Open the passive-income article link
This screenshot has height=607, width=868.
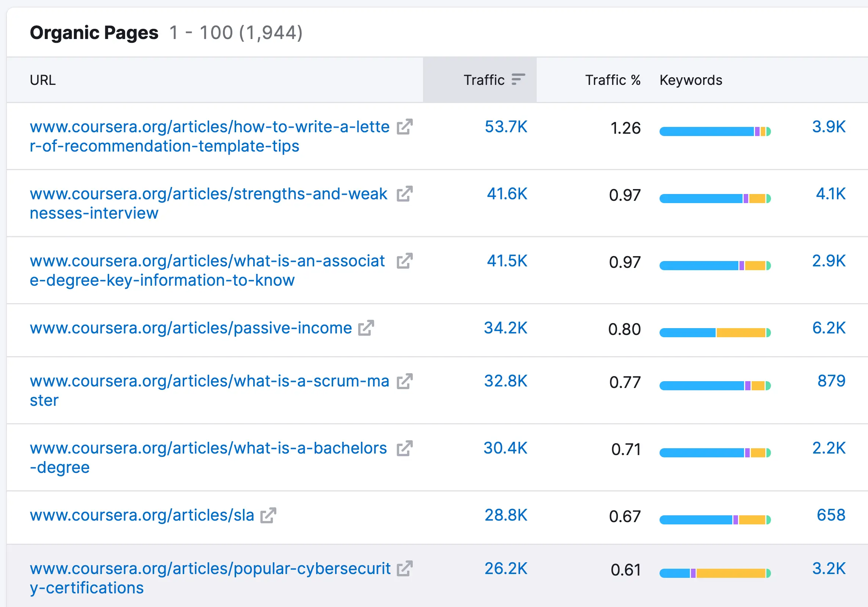point(191,328)
